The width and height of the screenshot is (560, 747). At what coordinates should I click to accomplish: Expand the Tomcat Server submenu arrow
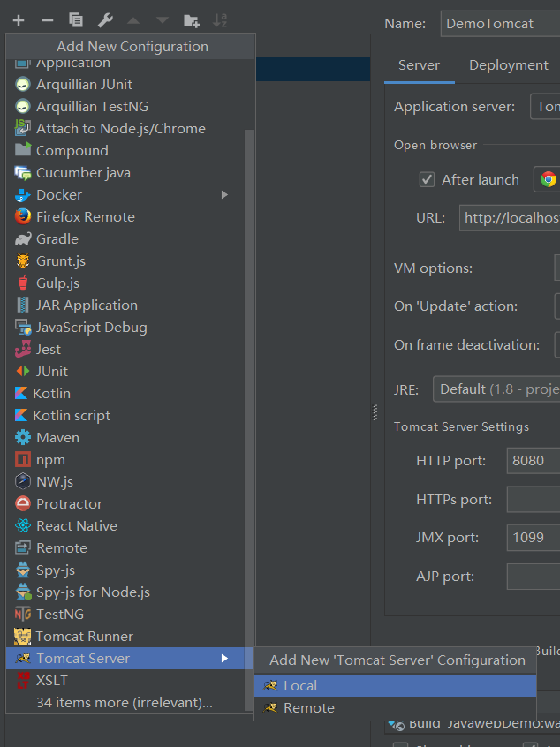tap(224, 659)
